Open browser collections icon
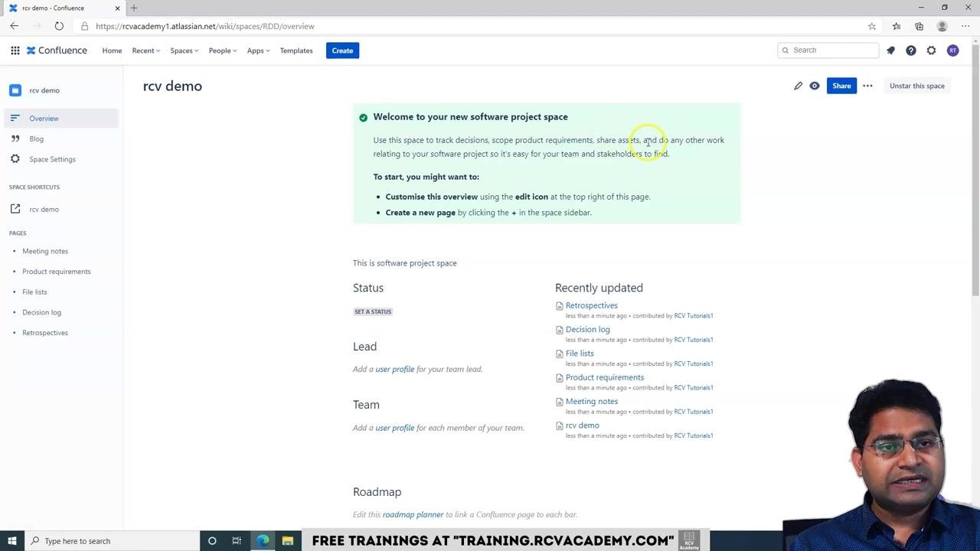The height and width of the screenshot is (551, 980). [x=919, y=26]
